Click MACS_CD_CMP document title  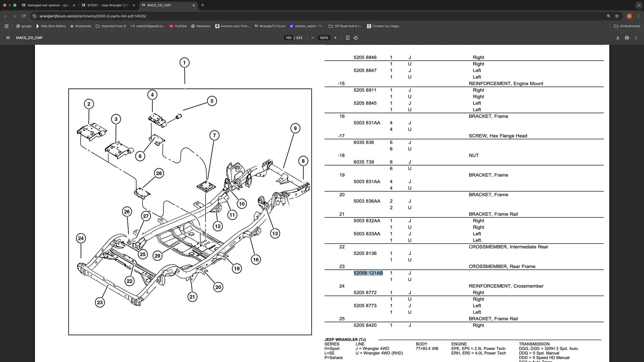coord(29,38)
